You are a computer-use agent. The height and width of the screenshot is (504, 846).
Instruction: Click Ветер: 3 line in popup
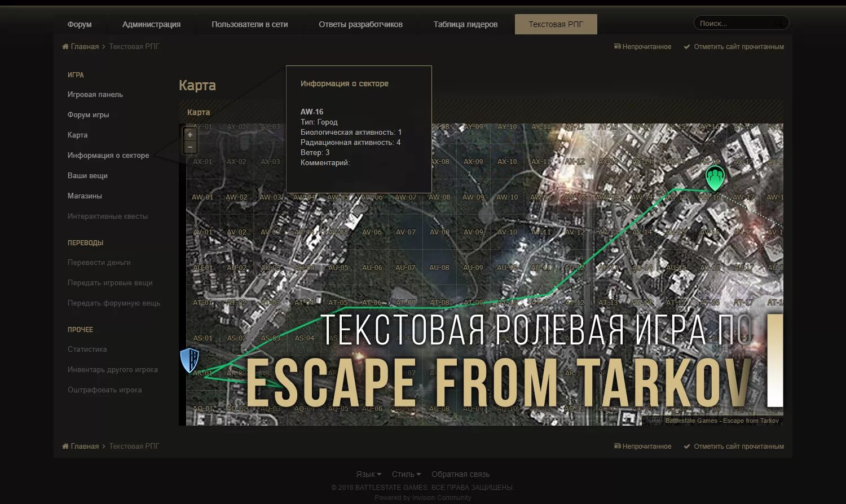pyautogui.click(x=315, y=153)
